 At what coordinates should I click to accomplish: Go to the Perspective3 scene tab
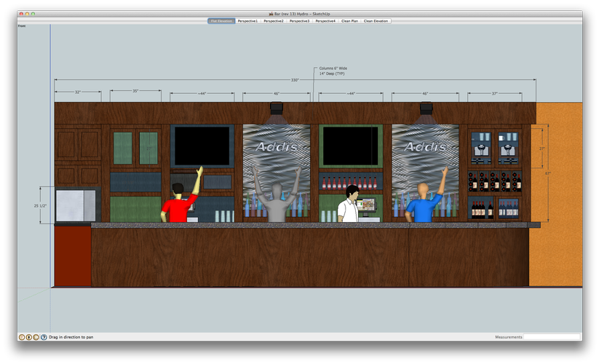point(300,21)
